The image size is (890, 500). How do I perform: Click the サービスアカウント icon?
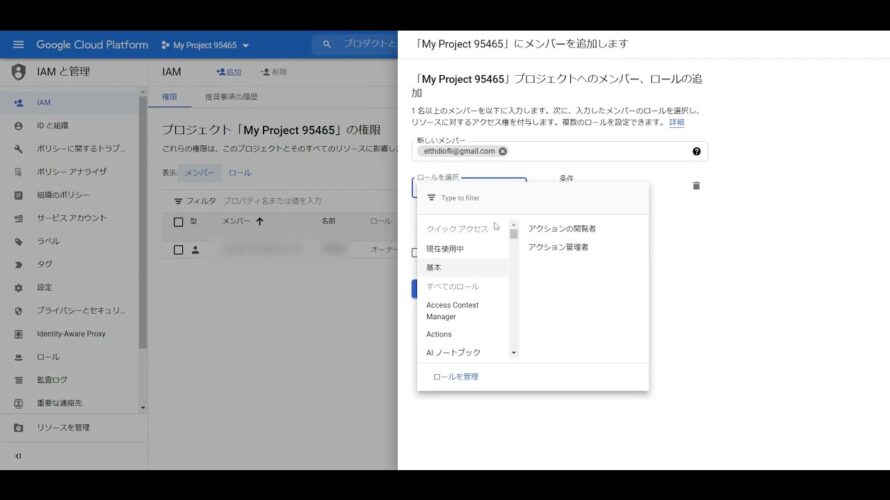18,219
